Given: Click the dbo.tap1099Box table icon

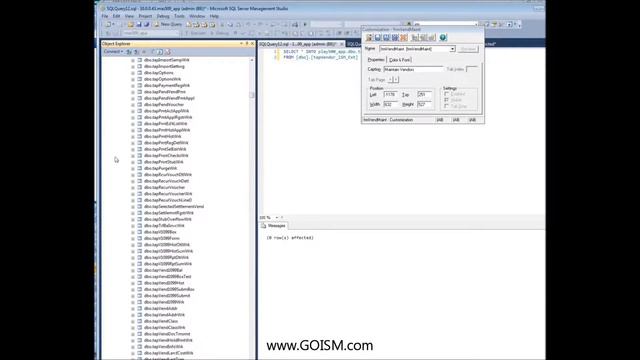Looking at the screenshot, I should (x=140, y=232).
